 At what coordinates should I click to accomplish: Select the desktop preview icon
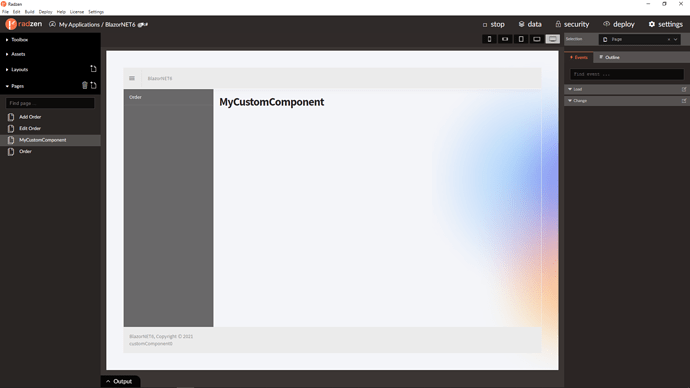pyautogui.click(x=553, y=39)
